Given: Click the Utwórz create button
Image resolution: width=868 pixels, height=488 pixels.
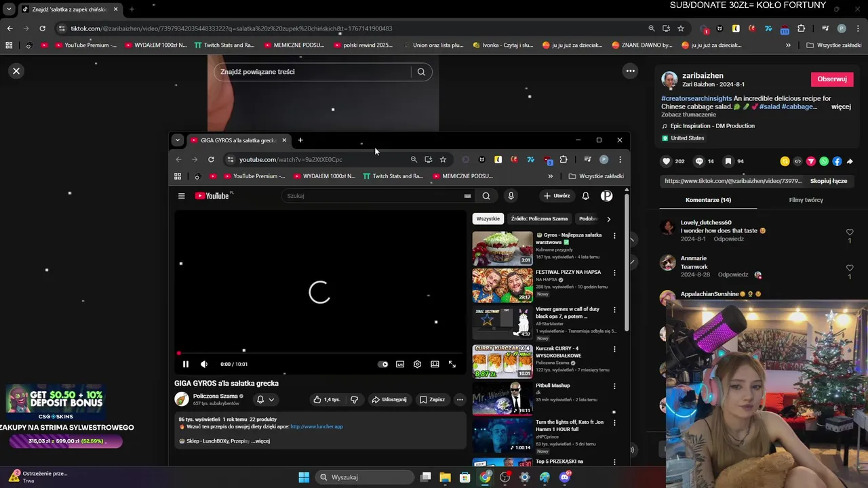Looking at the screenshot, I should pyautogui.click(x=557, y=196).
